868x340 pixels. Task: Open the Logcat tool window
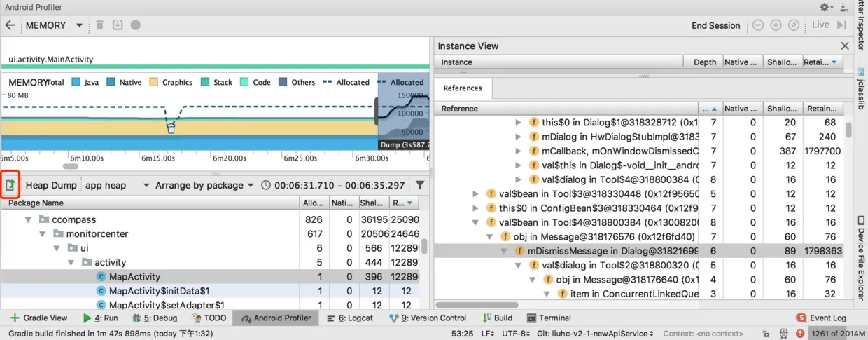coord(350,318)
